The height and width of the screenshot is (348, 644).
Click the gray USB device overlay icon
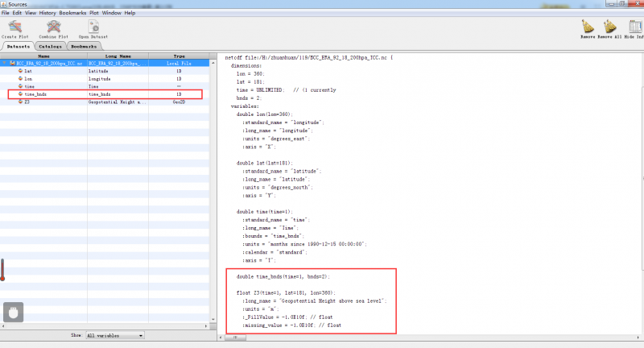click(11, 311)
